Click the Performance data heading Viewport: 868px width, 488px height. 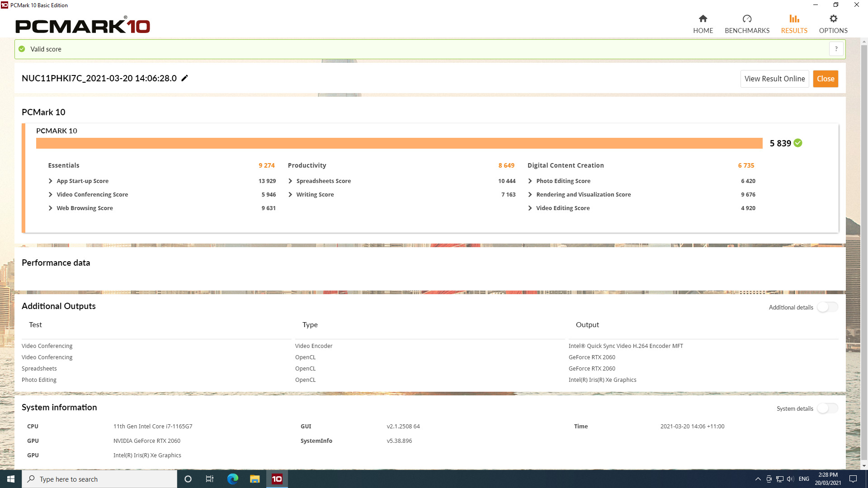click(56, 263)
